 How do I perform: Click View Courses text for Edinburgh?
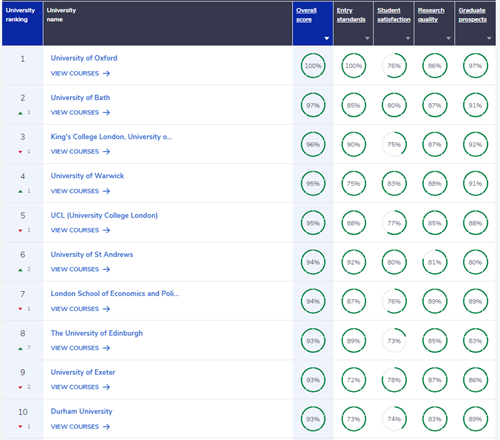click(x=75, y=348)
